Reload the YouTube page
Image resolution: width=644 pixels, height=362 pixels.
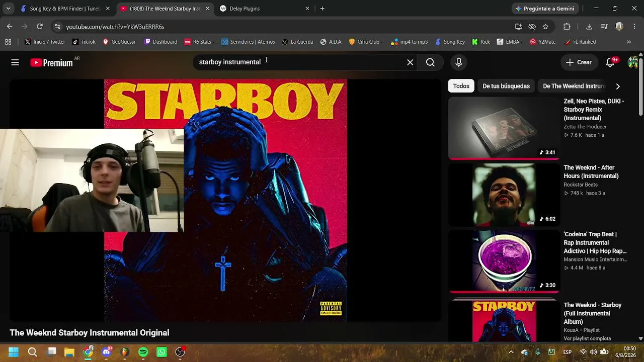click(40, 27)
